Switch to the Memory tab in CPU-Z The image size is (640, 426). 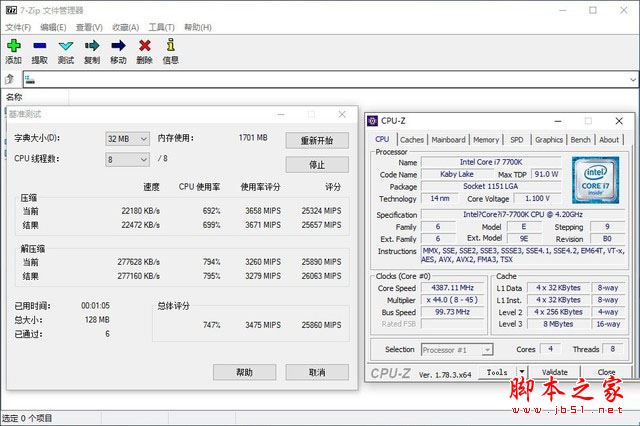486,140
